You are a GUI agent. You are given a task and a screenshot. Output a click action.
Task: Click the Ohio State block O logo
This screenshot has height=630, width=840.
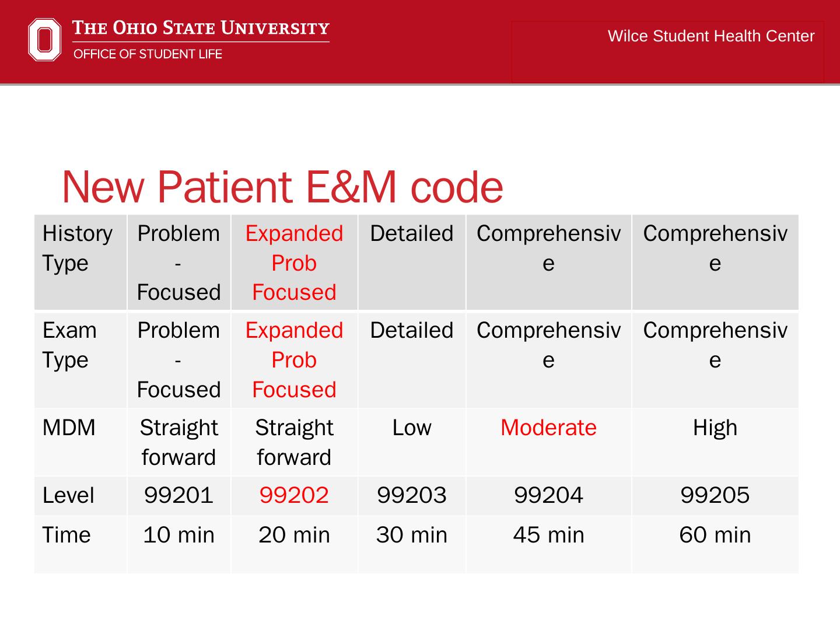(44, 40)
